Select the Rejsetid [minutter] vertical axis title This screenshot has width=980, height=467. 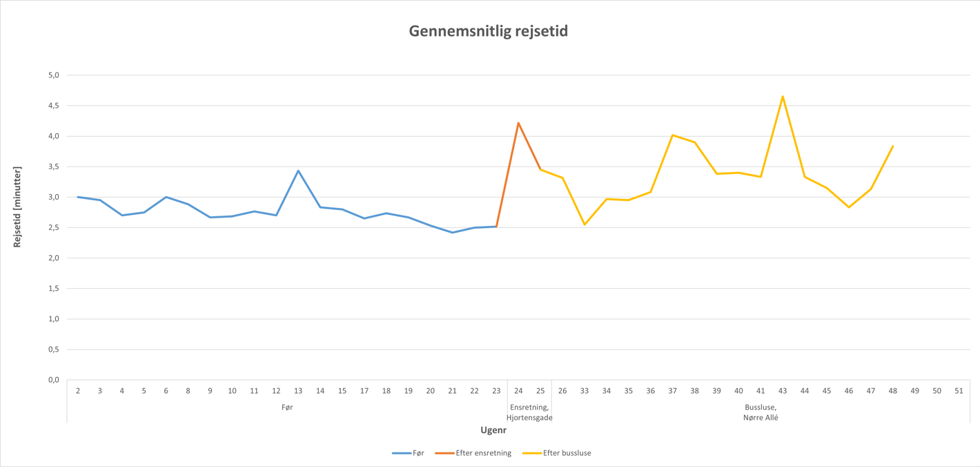coord(18,207)
